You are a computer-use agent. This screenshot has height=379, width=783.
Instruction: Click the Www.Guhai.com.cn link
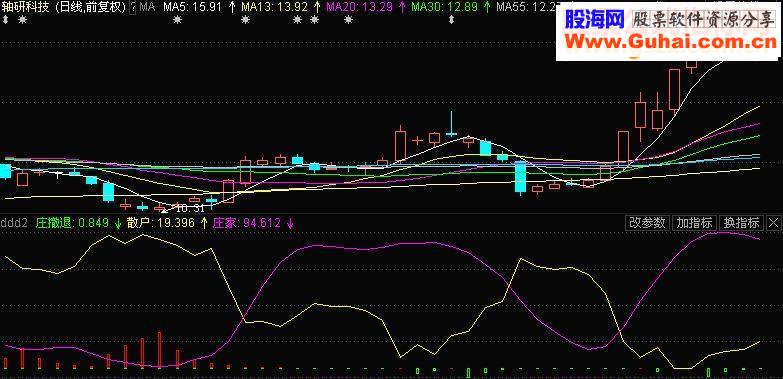(670, 41)
